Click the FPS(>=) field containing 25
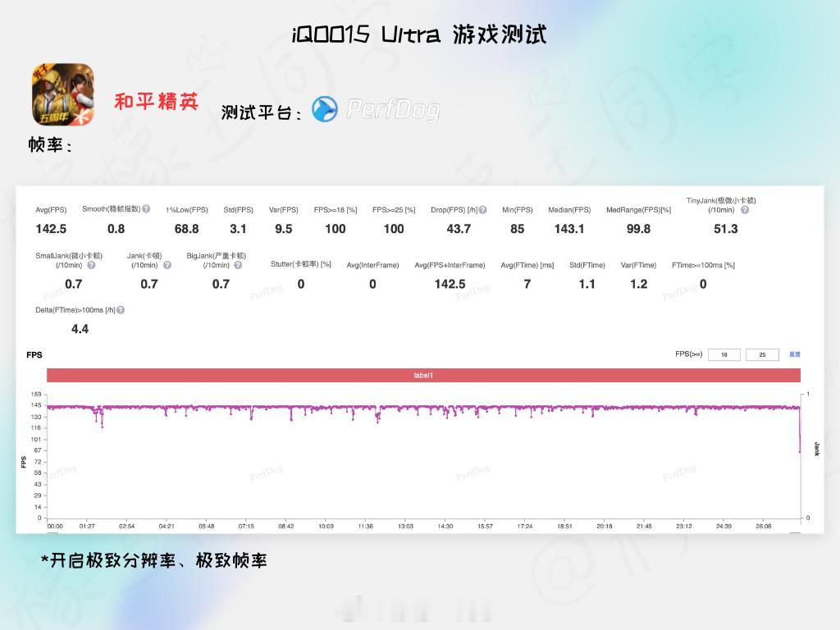This screenshot has height=630, width=840. (x=762, y=354)
